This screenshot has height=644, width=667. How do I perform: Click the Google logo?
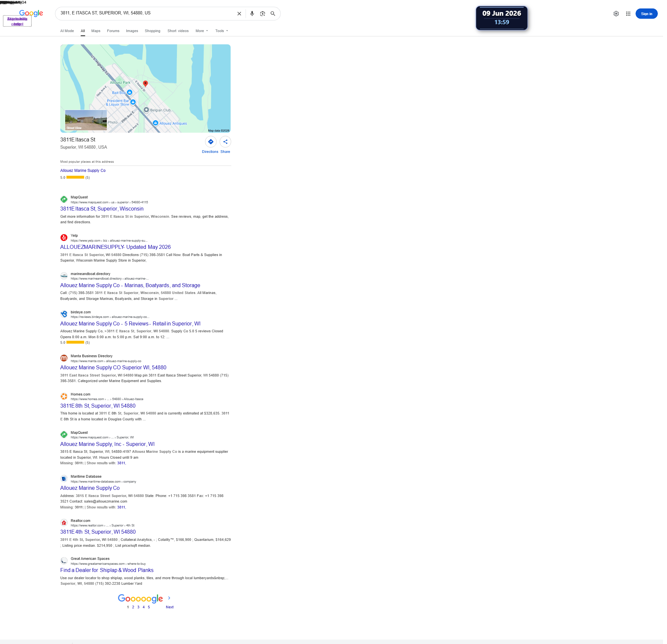[x=31, y=13]
